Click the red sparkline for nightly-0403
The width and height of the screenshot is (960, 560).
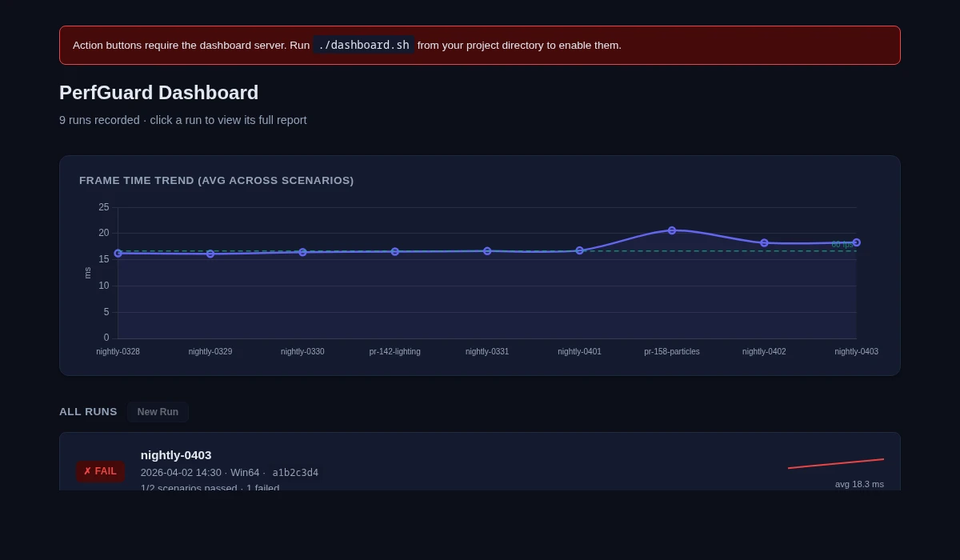[836, 462]
